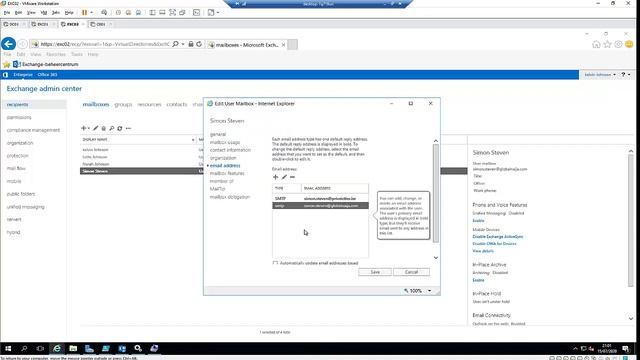The image size is (640, 360).
Task: Open the VMware console view icon
Action: [196, 13]
